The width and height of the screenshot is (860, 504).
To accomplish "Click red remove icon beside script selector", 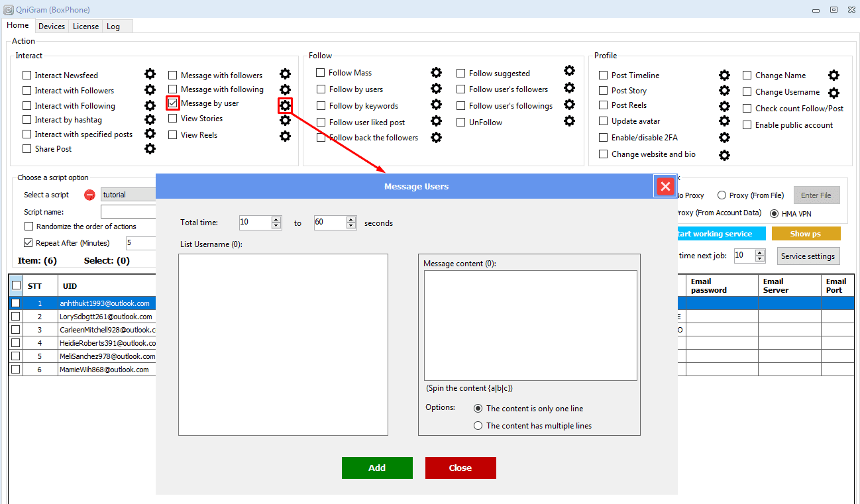I will (x=89, y=195).
